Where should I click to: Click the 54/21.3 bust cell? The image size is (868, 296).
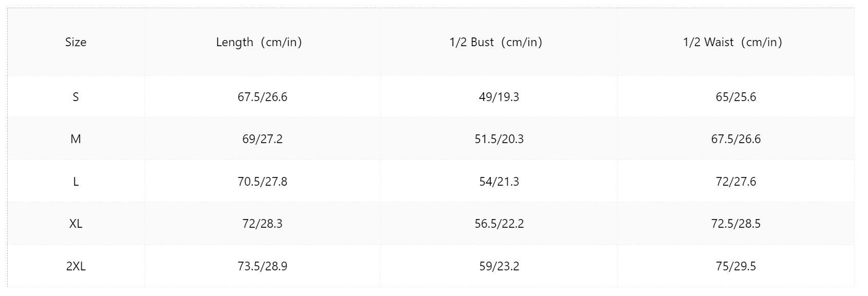tap(499, 182)
